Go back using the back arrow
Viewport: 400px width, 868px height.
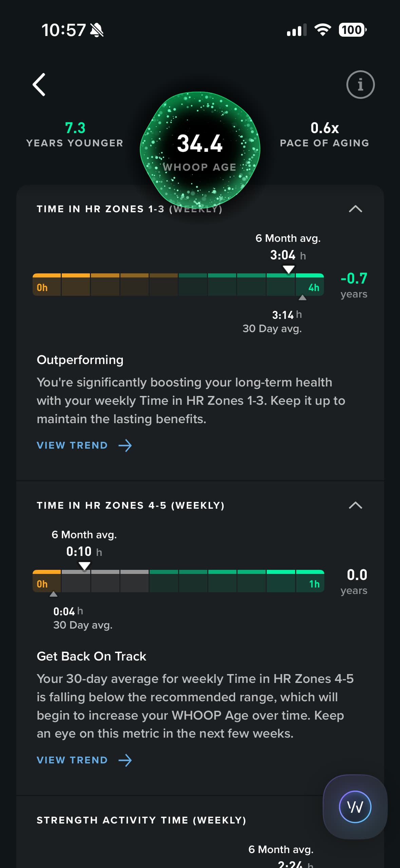click(x=39, y=85)
